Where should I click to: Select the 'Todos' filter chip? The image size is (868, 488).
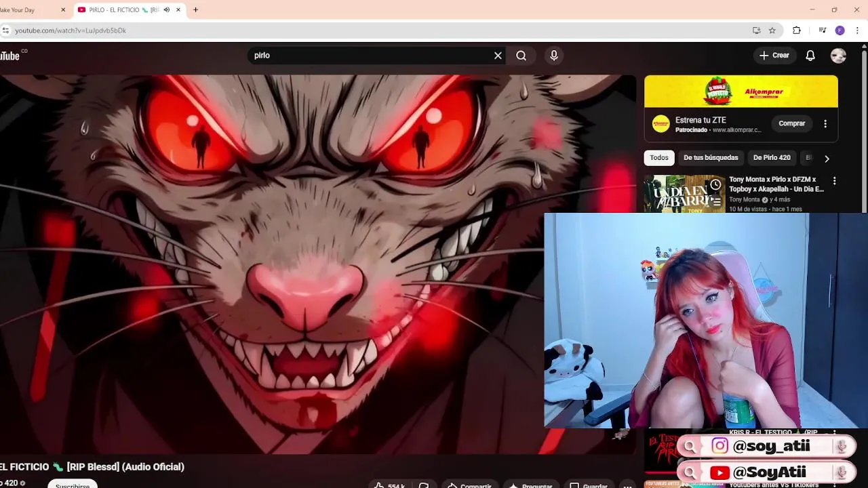(x=659, y=157)
